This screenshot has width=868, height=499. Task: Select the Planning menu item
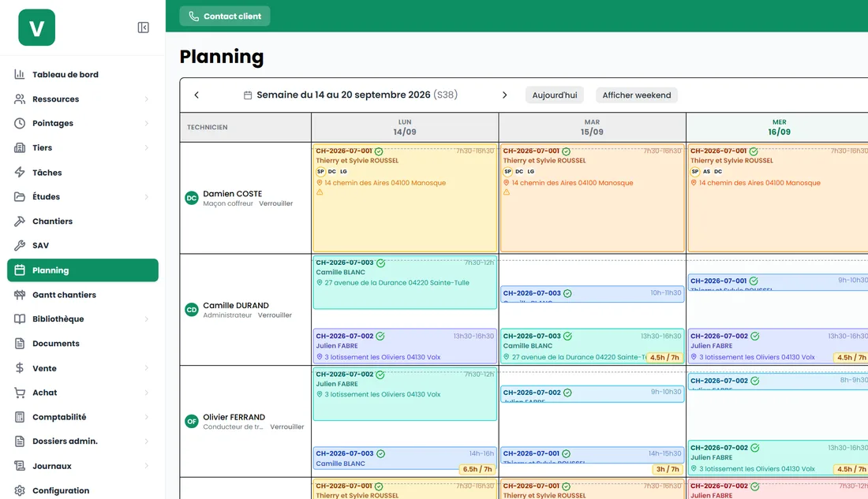83,270
